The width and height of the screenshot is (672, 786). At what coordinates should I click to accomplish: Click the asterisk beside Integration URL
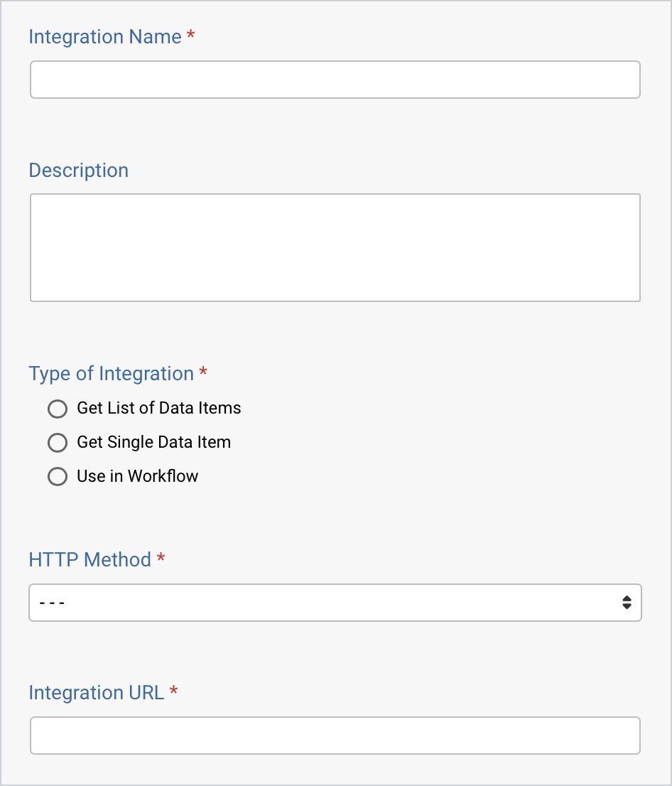point(174,693)
